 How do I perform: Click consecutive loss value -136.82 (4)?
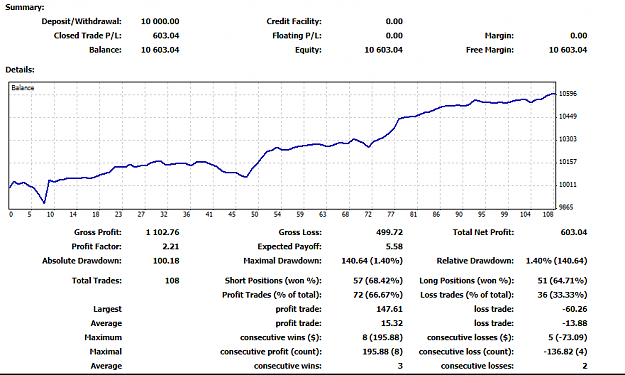point(565,351)
